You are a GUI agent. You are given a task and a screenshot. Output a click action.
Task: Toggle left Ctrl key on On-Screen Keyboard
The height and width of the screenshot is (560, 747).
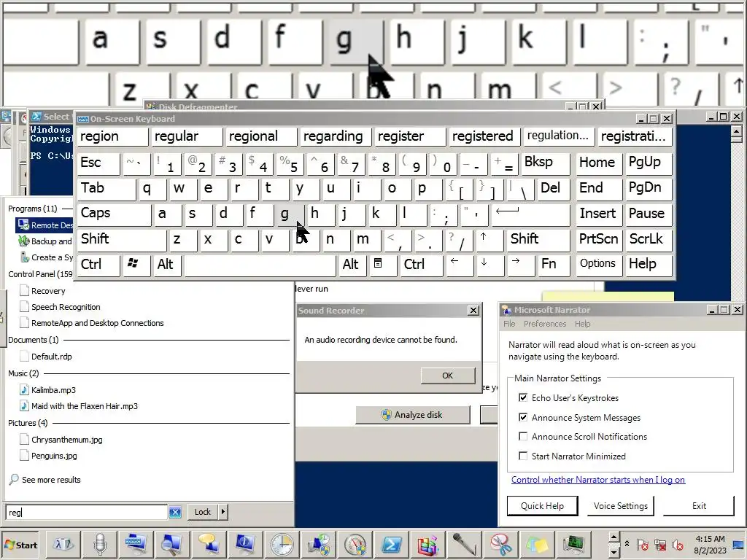pos(98,265)
